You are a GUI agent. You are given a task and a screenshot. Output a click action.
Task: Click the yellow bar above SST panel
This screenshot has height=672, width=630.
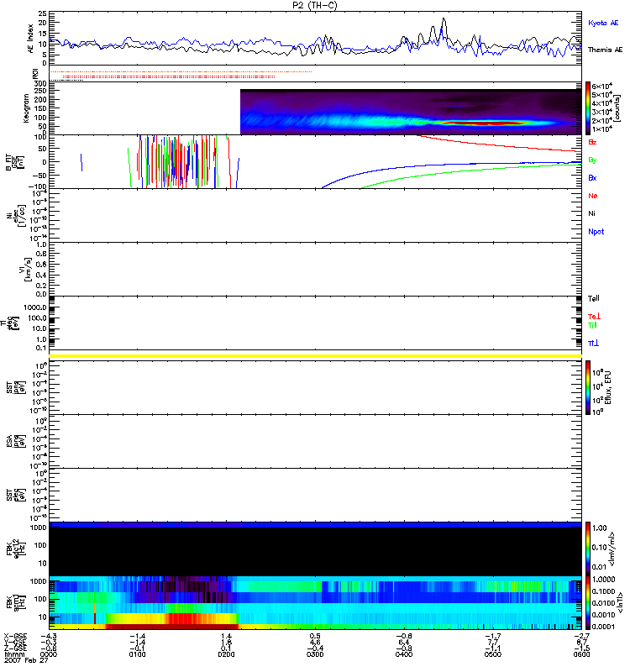[x=315, y=356]
